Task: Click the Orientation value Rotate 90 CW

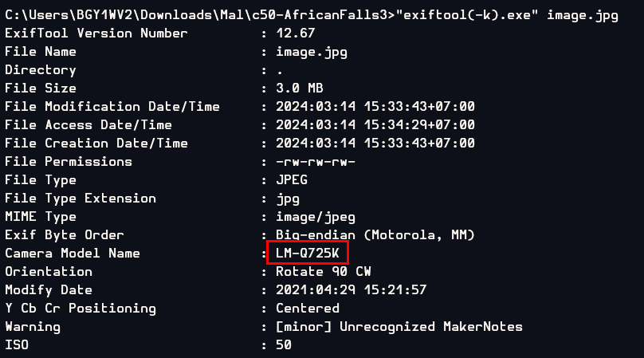Action: pos(324,272)
